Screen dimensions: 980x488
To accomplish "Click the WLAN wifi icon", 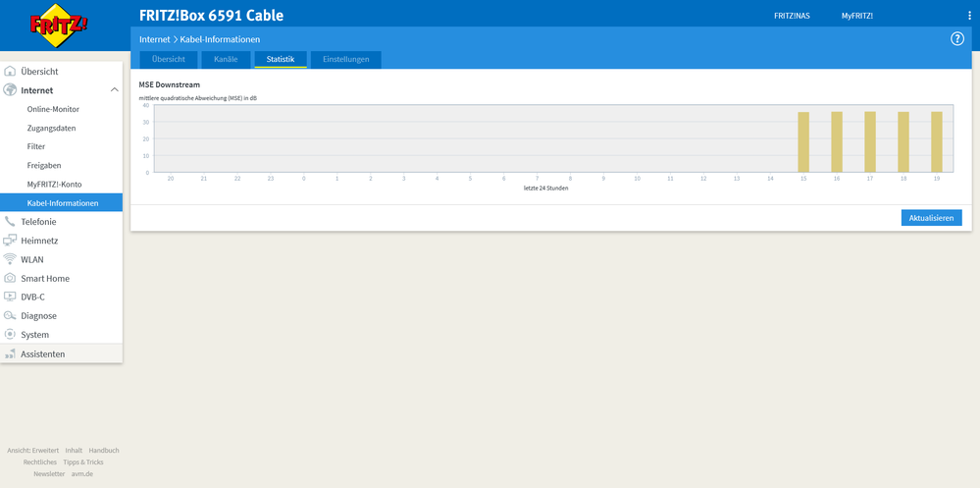I will (x=10, y=259).
